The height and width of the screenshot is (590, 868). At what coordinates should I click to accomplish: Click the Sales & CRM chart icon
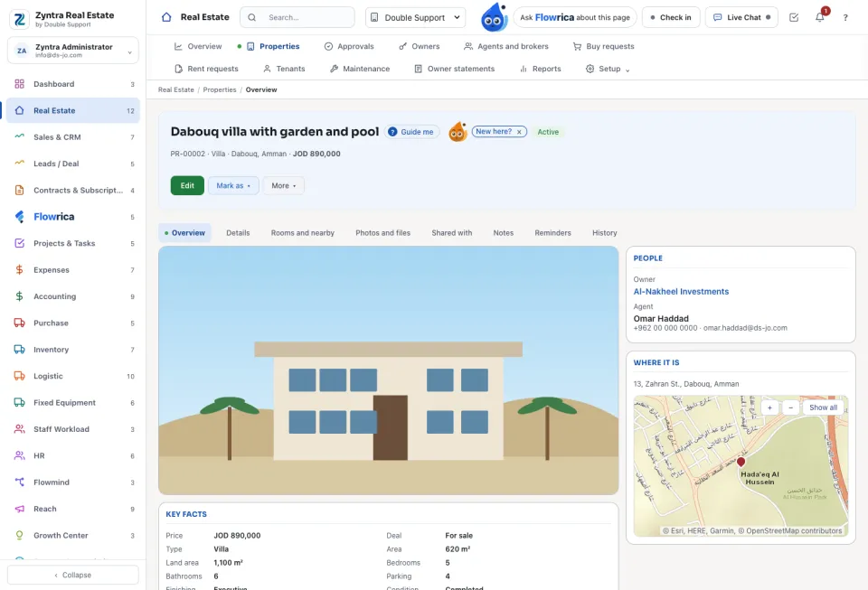19,137
